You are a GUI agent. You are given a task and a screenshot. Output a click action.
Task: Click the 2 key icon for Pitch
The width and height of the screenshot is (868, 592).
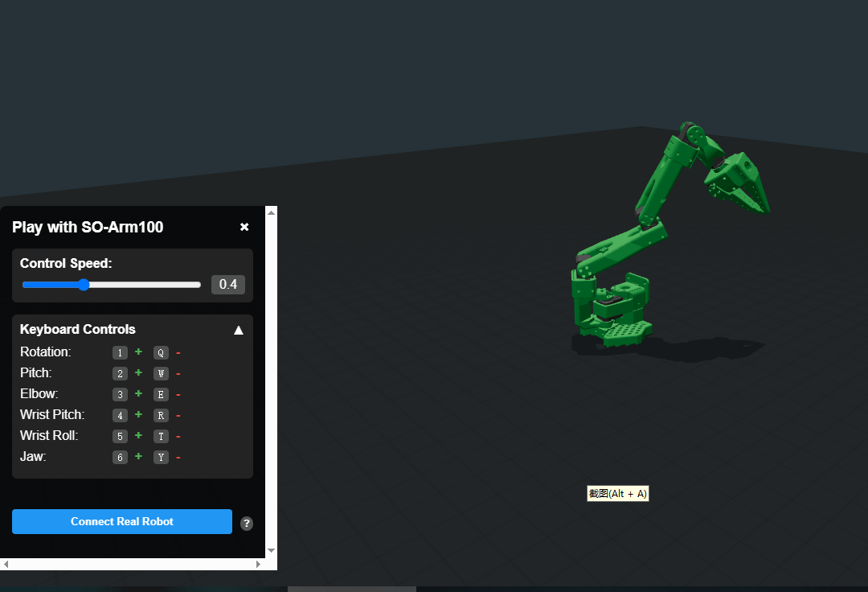[120, 373]
